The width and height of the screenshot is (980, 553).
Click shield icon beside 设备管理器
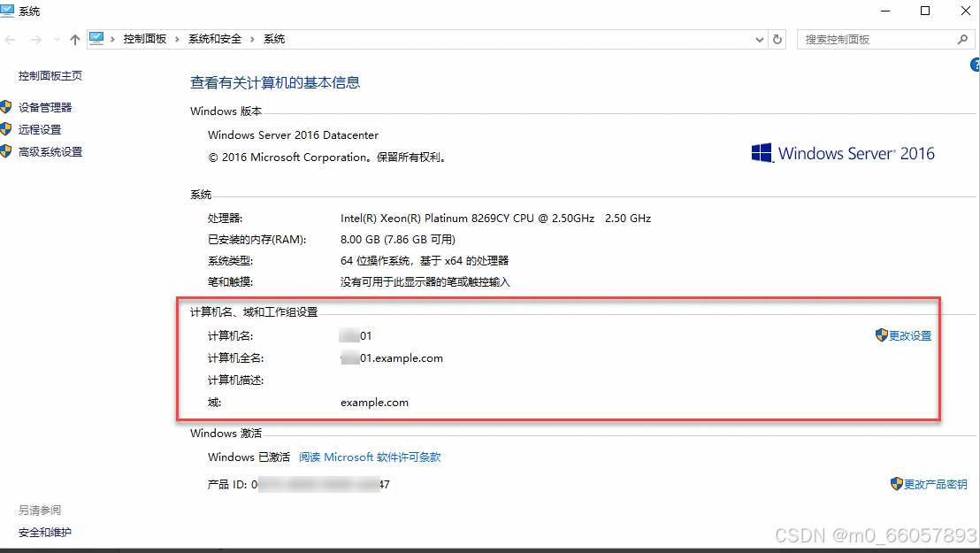pyautogui.click(x=6, y=107)
